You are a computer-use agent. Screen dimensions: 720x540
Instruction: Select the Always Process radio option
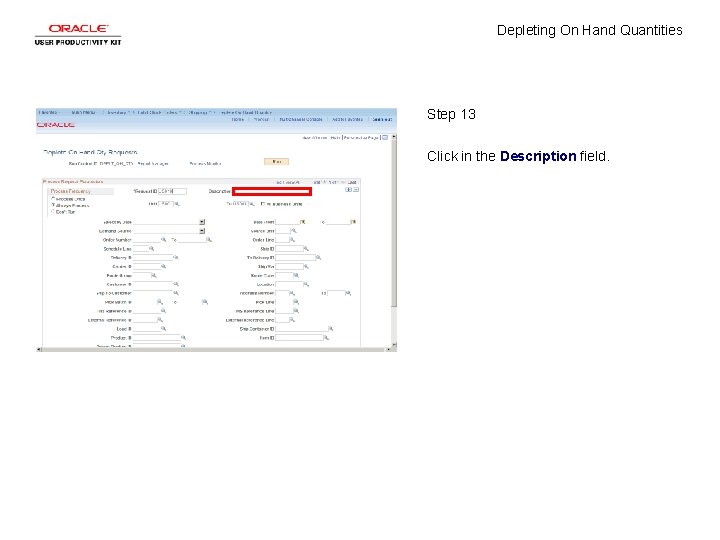pos(53,205)
